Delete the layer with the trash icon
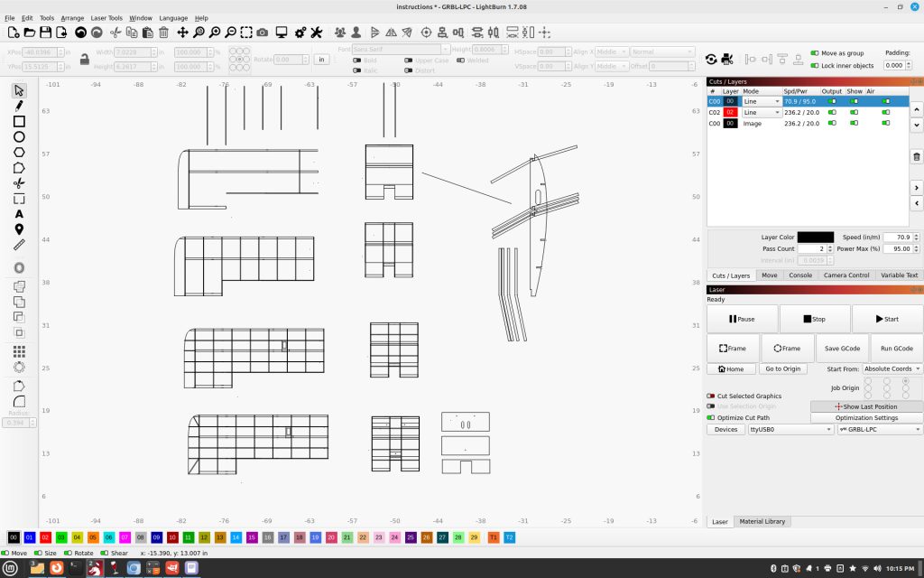 [917, 157]
